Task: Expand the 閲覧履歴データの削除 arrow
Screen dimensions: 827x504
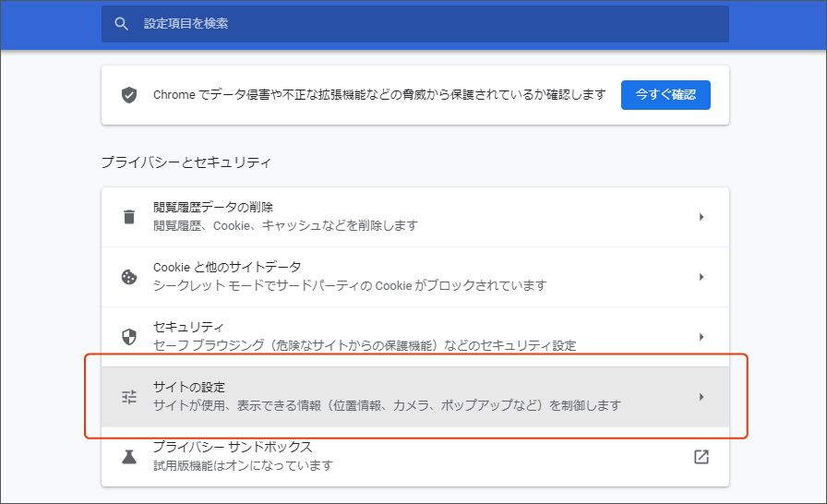Action: (701, 217)
